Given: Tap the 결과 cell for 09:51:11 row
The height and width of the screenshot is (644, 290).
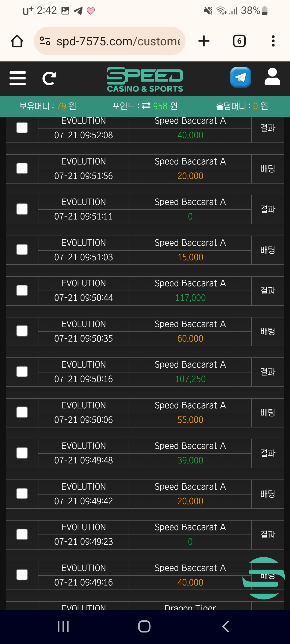Looking at the screenshot, I should (x=268, y=209).
